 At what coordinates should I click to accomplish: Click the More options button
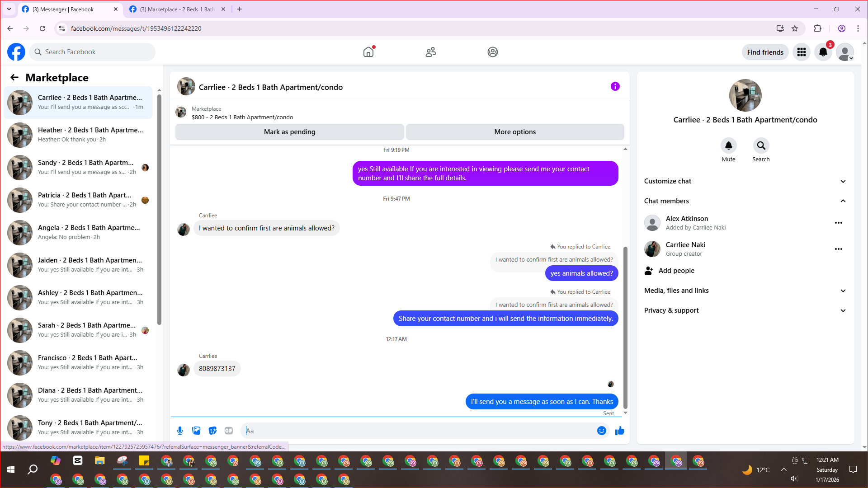(515, 132)
